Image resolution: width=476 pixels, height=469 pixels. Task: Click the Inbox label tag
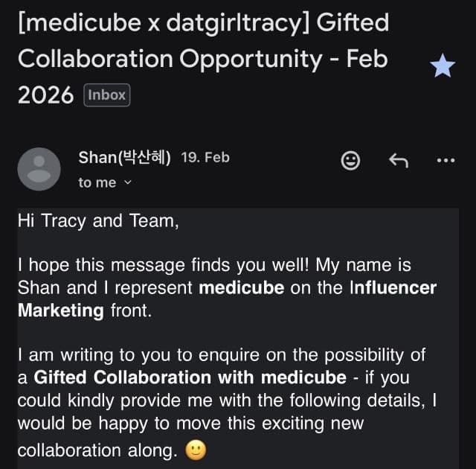click(107, 95)
